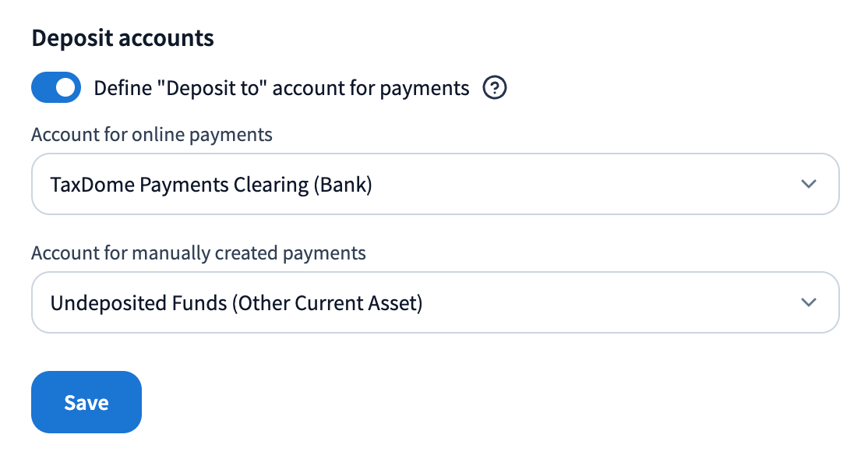This screenshot has height=452, width=868.
Task: Click "Other Current Asset" text in second dropdown
Action: tap(327, 303)
